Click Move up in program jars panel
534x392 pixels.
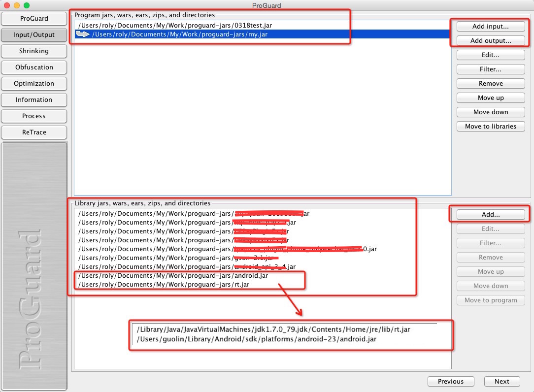pyautogui.click(x=491, y=98)
